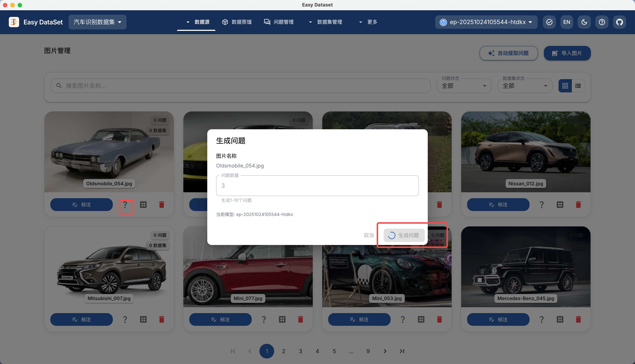This screenshot has height=364, width=635.
Task: Generate questions for Mitsubishi_007.jpg via question mark
Action: (x=125, y=320)
